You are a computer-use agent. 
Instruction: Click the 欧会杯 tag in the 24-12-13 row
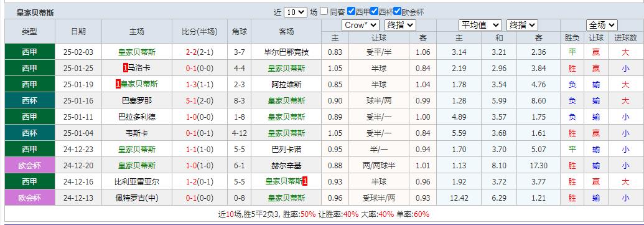pos(30,198)
